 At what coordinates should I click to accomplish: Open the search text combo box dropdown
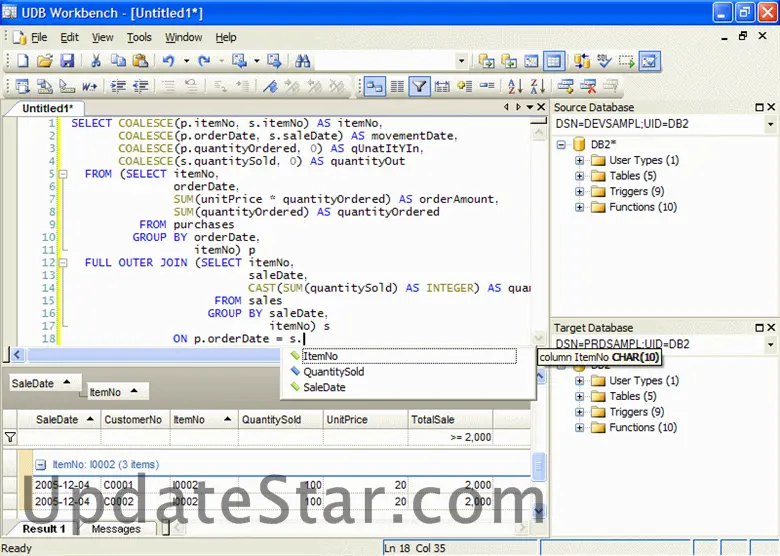(x=461, y=61)
